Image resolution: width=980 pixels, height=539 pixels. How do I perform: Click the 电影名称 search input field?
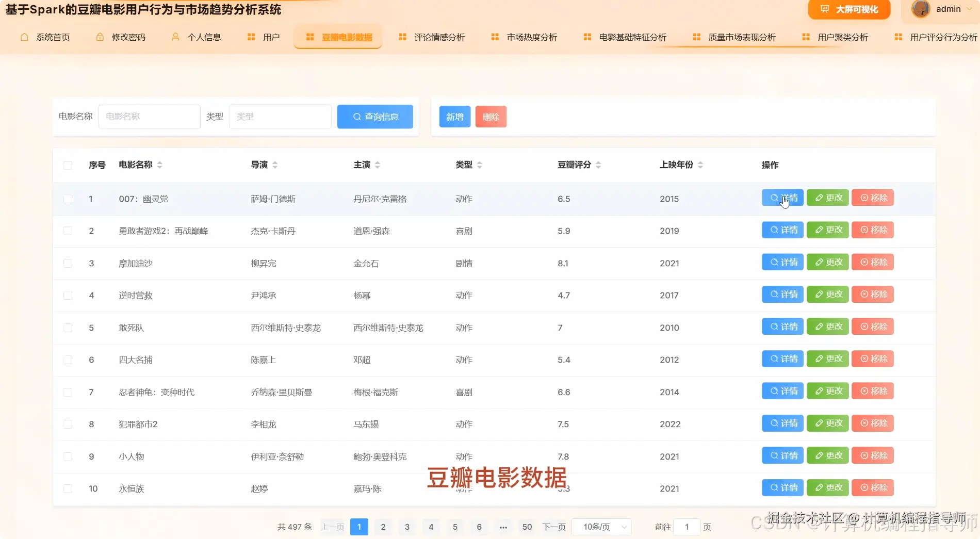click(149, 117)
